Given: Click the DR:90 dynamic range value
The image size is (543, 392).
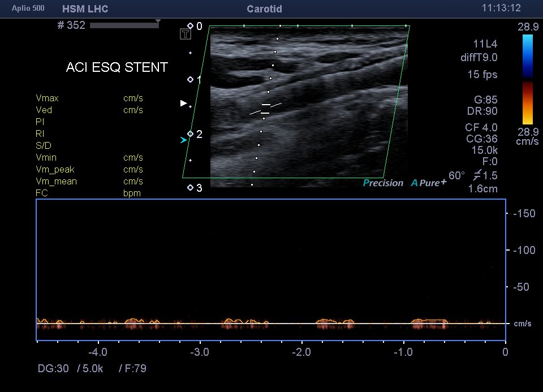Looking at the screenshot, I should point(482,111).
